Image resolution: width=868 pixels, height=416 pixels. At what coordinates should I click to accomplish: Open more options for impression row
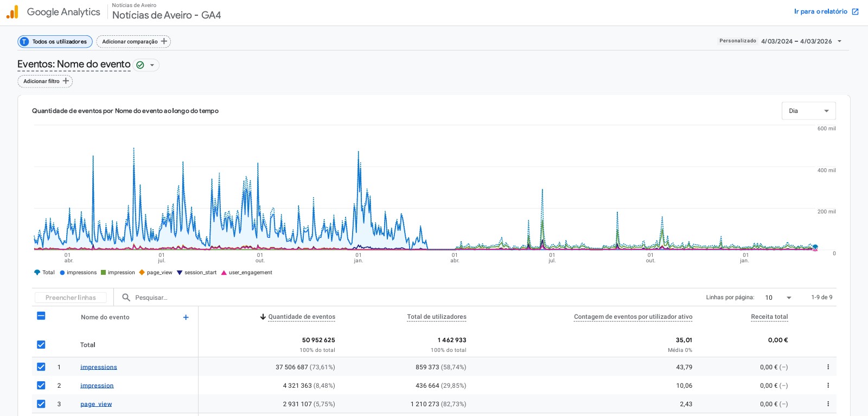828,386
